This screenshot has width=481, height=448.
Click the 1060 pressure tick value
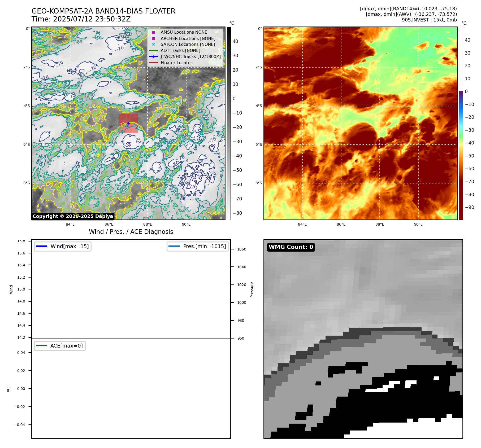click(242, 249)
